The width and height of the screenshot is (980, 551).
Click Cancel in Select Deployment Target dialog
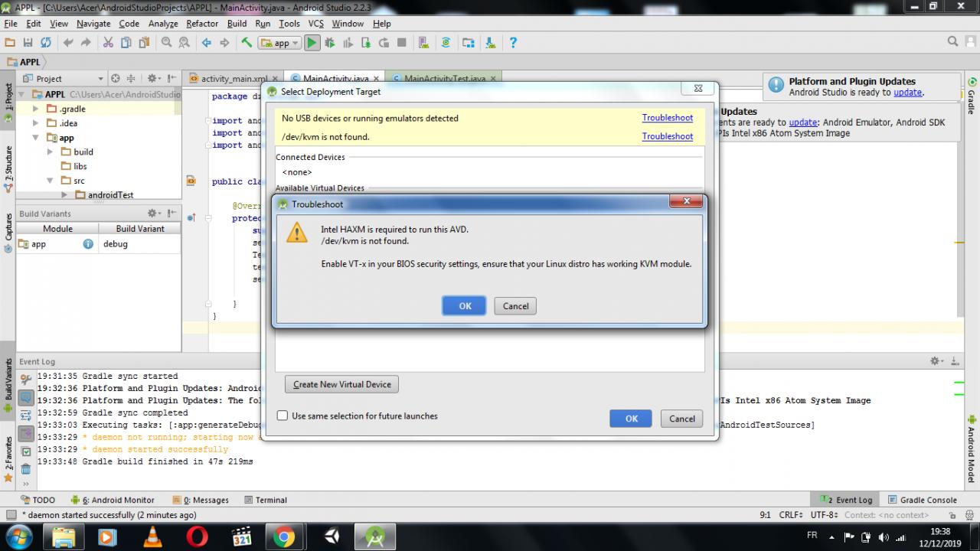(x=681, y=419)
